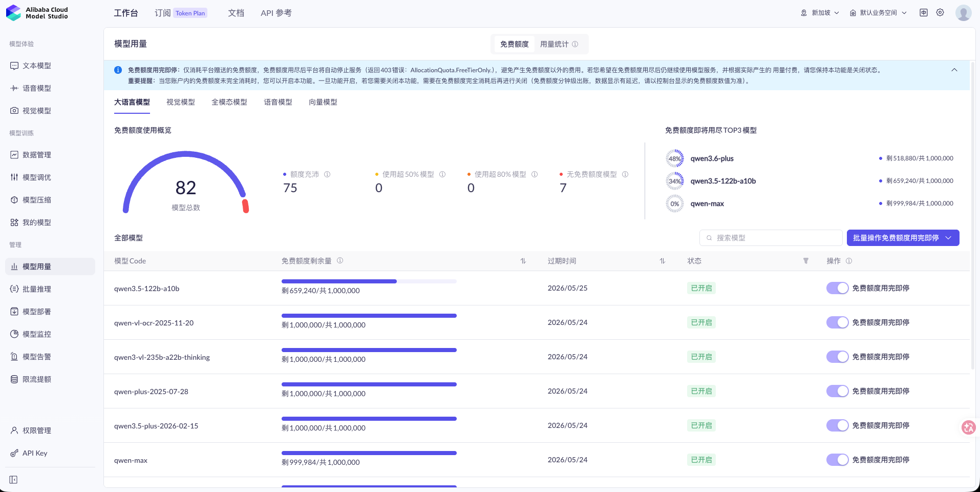Switch to 全模态模型 tab
Viewport: 980px width, 492px height.
(229, 102)
